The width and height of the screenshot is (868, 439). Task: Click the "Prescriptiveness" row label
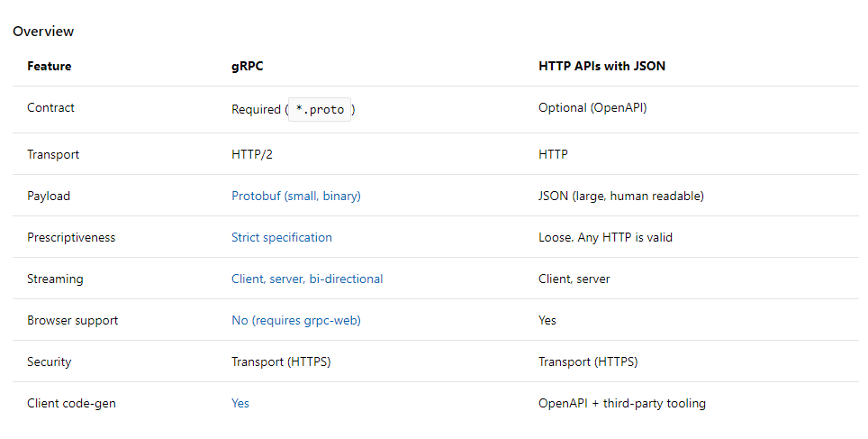(x=71, y=237)
